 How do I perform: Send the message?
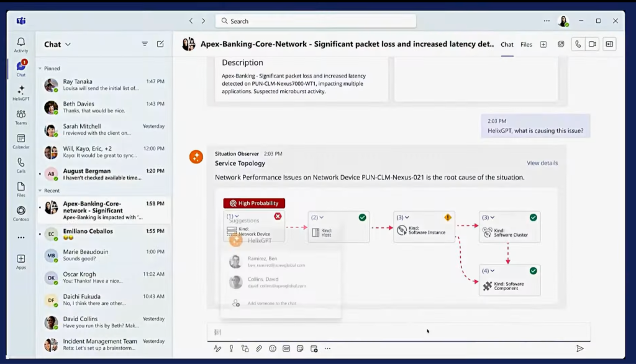[x=580, y=348]
